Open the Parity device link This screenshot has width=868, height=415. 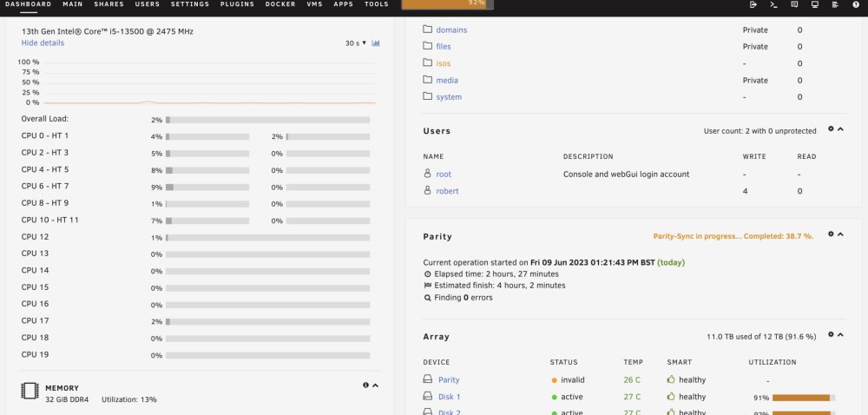(x=449, y=380)
